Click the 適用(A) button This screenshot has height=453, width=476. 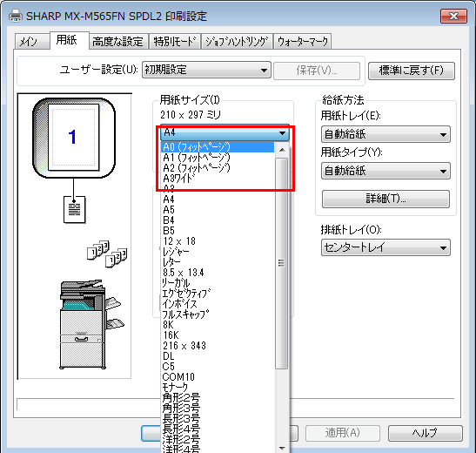(x=343, y=433)
